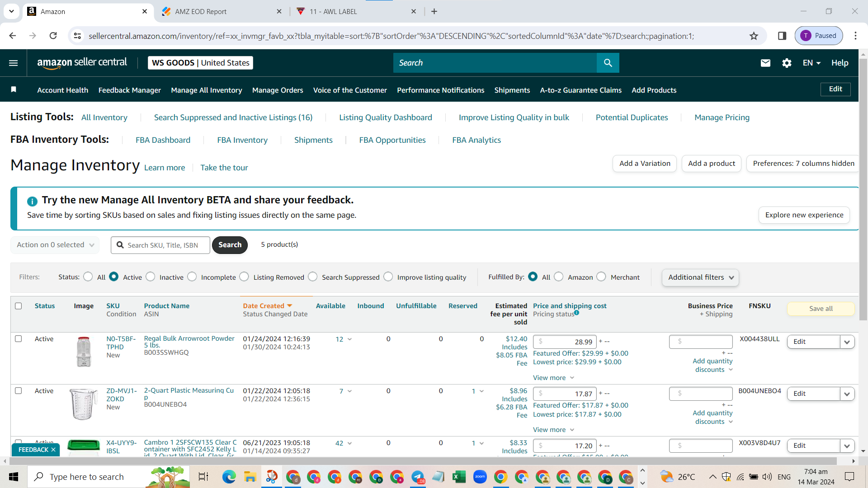The height and width of the screenshot is (488, 868).
Task: Open the messages envelope icon
Action: [x=765, y=63]
